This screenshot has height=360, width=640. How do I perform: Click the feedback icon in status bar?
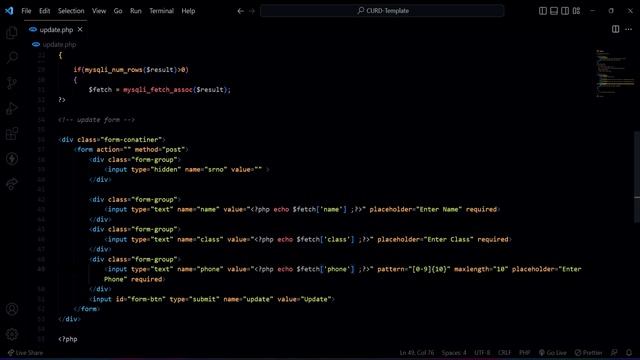614,353
